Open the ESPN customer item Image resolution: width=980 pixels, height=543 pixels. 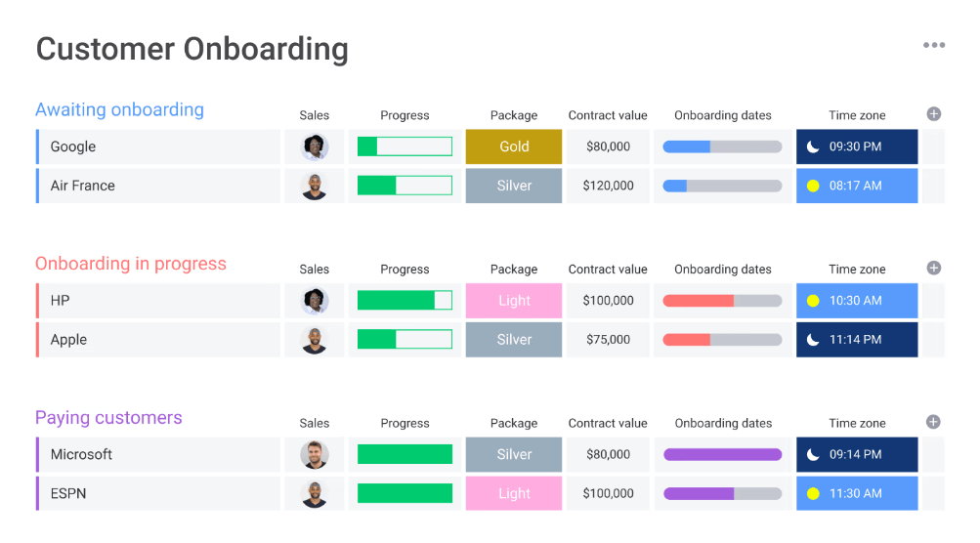(68, 493)
